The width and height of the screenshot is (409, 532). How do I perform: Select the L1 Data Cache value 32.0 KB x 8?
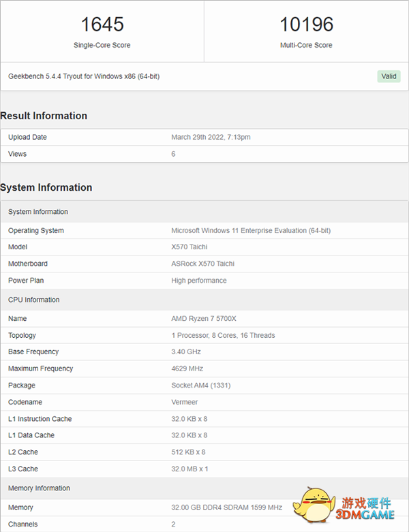click(189, 435)
